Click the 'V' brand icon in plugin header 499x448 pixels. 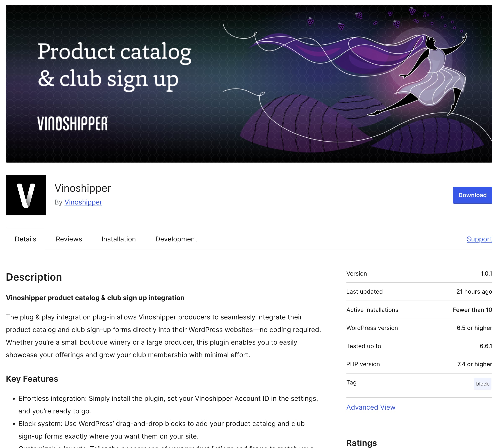click(26, 195)
